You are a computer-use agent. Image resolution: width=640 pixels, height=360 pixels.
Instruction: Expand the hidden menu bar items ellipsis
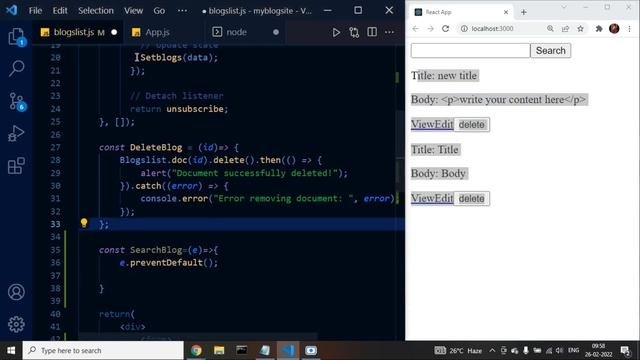tap(182, 11)
